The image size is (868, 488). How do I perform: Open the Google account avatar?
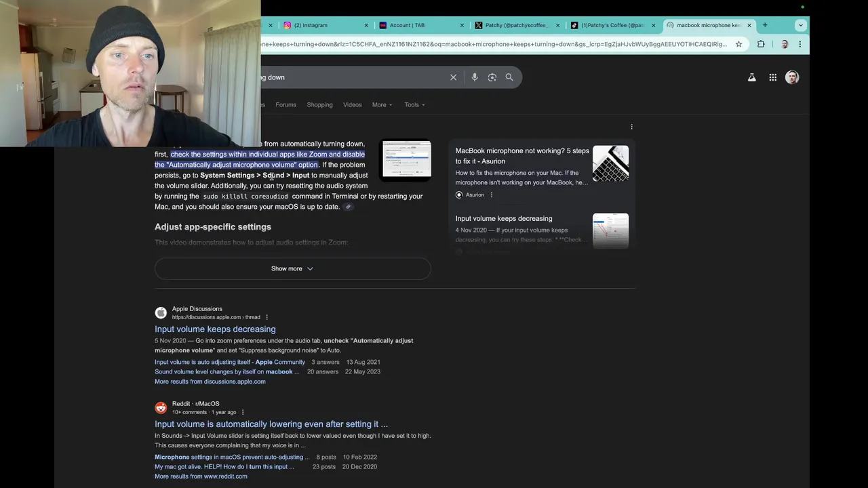coord(792,77)
